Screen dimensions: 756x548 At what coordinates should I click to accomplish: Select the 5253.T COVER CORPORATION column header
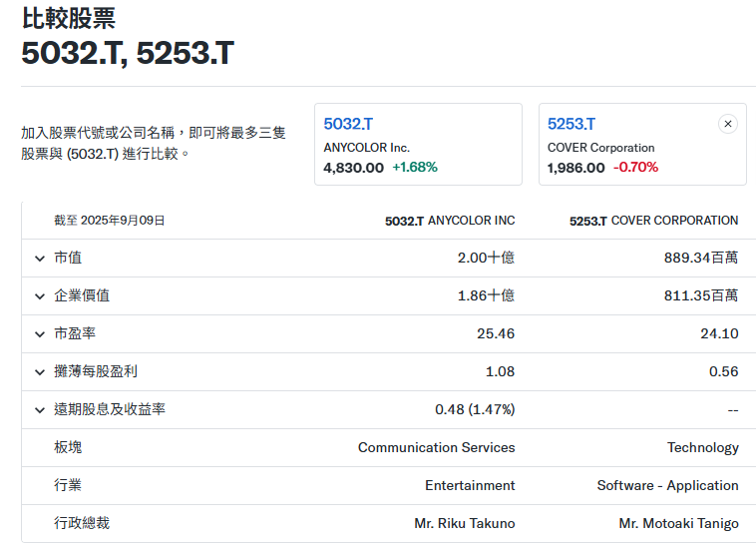[x=653, y=221]
